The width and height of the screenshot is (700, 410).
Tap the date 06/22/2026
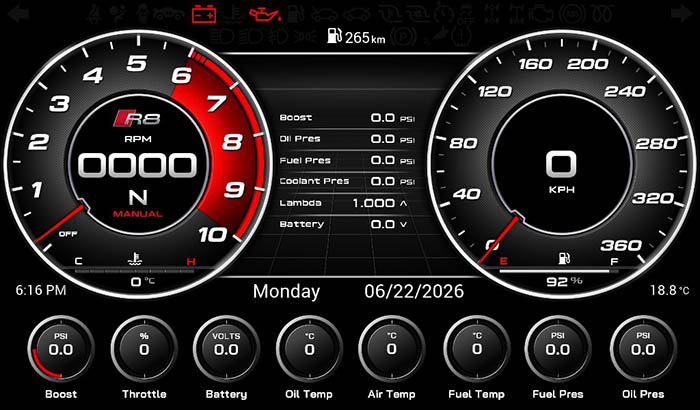pyautogui.click(x=414, y=292)
